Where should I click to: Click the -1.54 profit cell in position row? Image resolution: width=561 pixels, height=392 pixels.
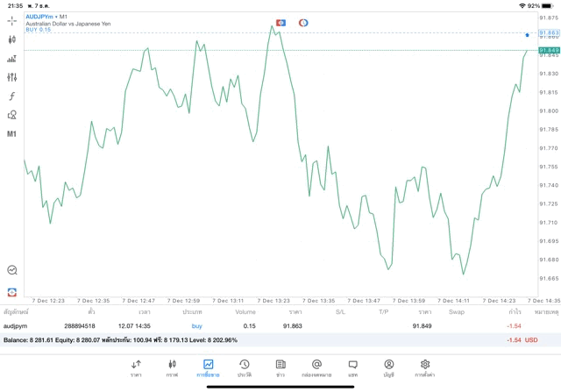click(514, 325)
